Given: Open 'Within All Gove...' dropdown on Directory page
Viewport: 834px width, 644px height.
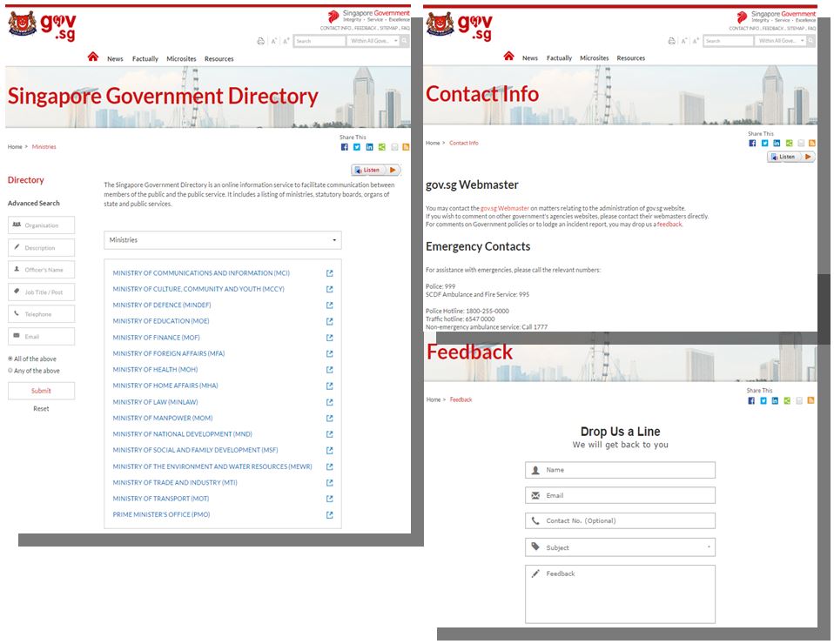Looking at the screenshot, I should click(373, 41).
